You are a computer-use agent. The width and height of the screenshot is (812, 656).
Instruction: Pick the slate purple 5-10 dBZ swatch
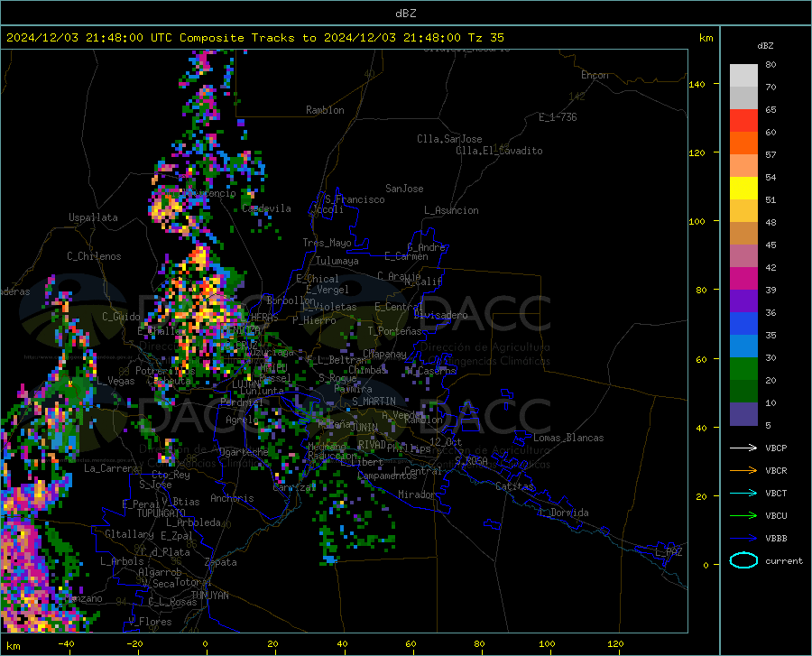coord(743,414)
